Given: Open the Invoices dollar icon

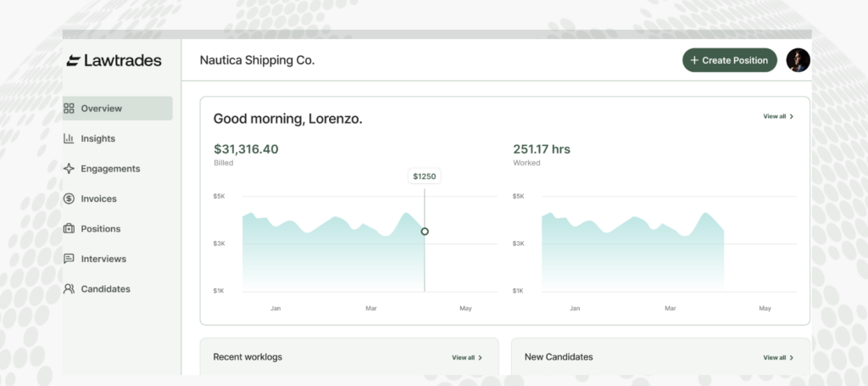Looking at the screenshot, I should [70, 199].
